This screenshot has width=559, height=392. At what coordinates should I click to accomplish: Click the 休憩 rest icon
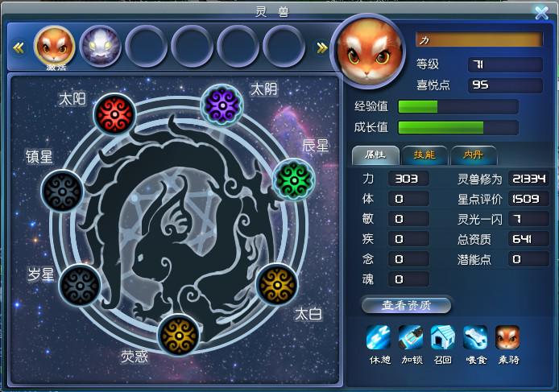click(379, 337)
